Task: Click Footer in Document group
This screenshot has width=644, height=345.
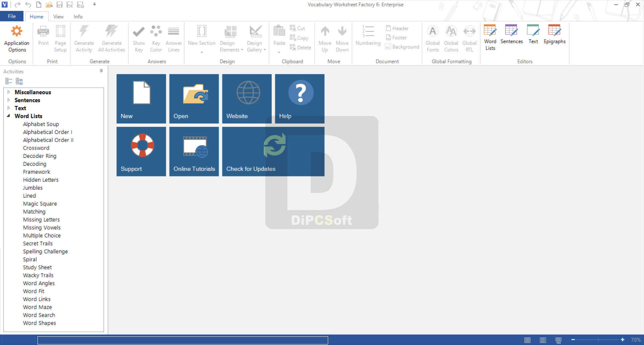Action: click(396, 38)
